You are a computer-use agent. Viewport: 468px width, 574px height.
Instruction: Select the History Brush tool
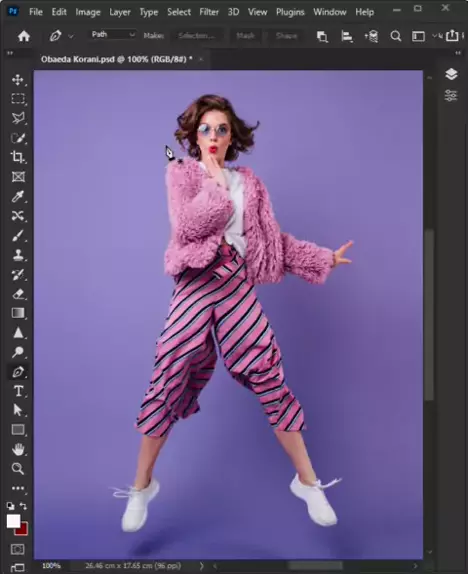click(18, 275)
